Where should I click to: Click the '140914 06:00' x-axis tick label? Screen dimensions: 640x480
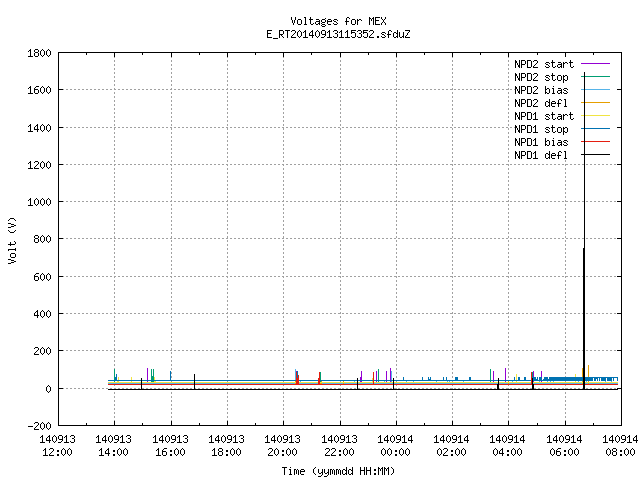pyautogui.click(x=564, y=446)
